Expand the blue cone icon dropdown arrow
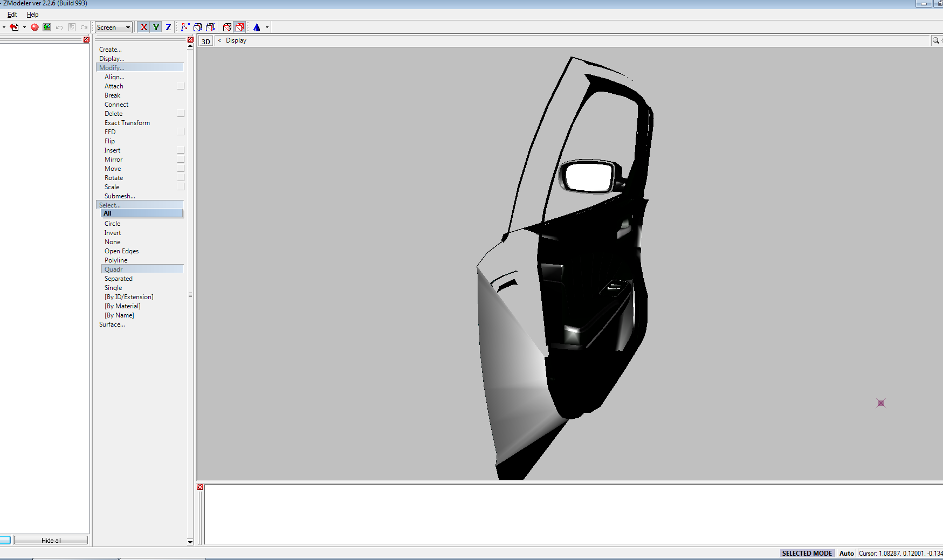Image resolution: width=943 pixels, height=560 pixels. 267,27
